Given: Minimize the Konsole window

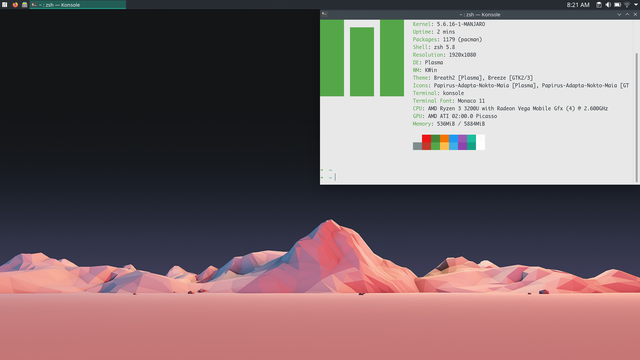Looking at the screenshot, I should tap(619, 15).
